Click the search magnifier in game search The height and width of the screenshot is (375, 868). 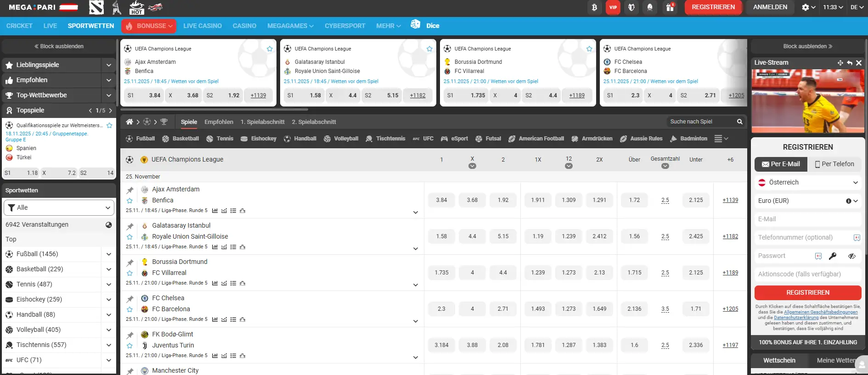coord(739,122)
